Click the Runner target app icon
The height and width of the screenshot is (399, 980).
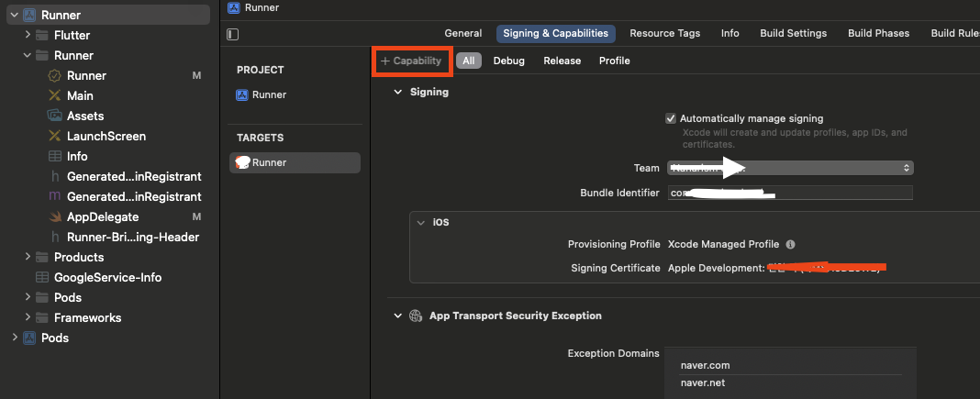tap(243, 162)
